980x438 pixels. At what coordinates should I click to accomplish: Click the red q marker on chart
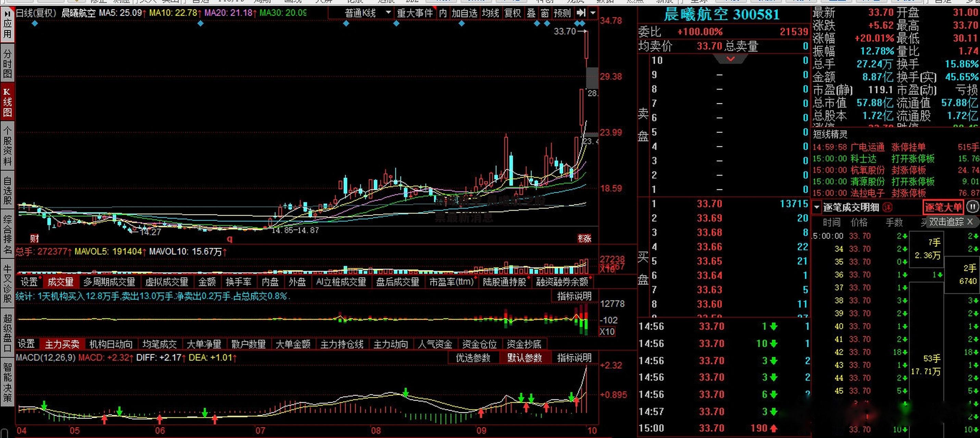229,239
